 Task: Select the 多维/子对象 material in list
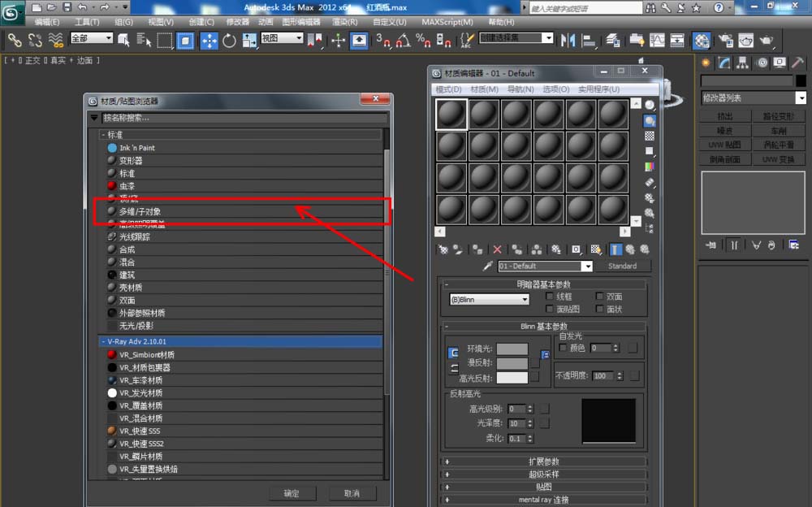pyautogui.click(x=244, y=211)
